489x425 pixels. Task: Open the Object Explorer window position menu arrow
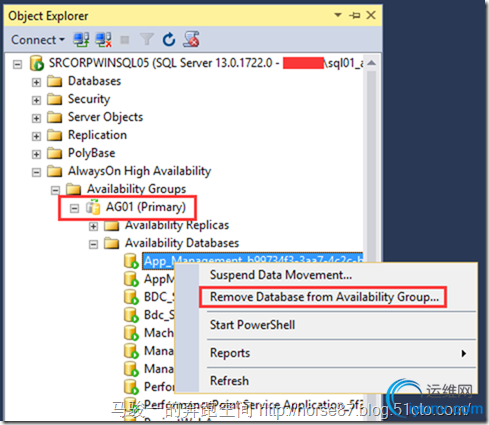pyautogui.click(x=338, y=15)
